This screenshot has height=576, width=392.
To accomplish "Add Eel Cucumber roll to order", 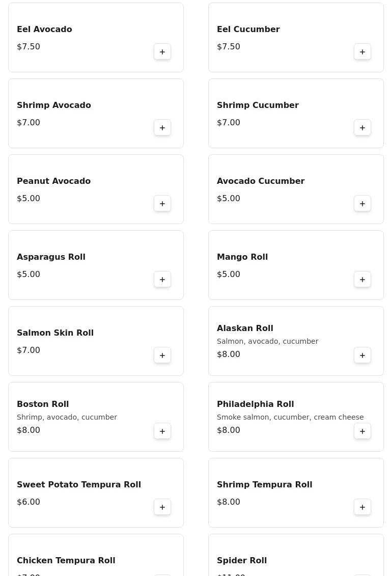I will 362,52.
